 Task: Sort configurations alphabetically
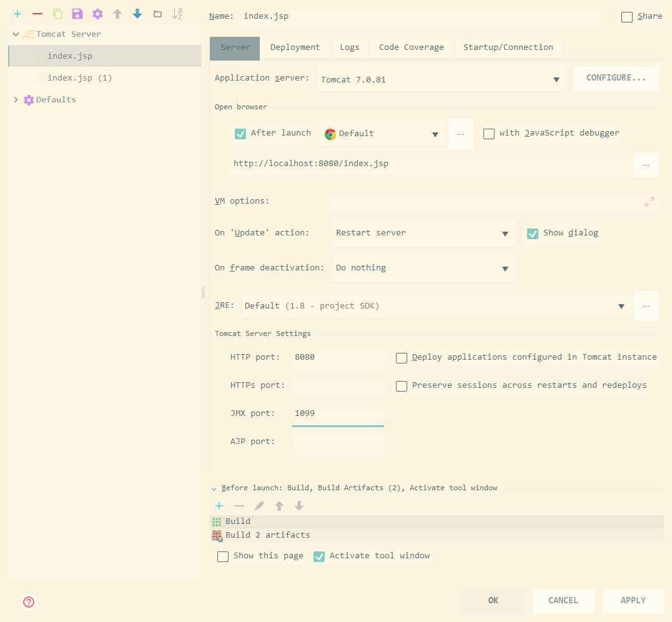point(177,14)
